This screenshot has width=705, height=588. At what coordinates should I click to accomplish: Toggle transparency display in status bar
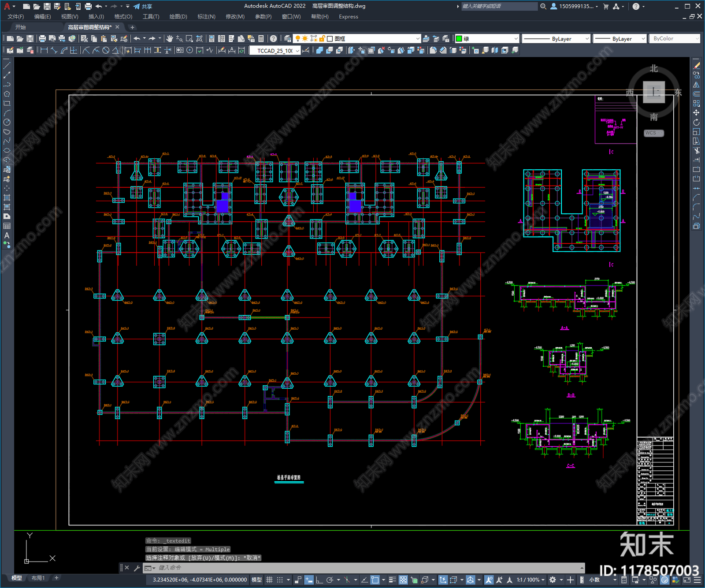point(403,580)
